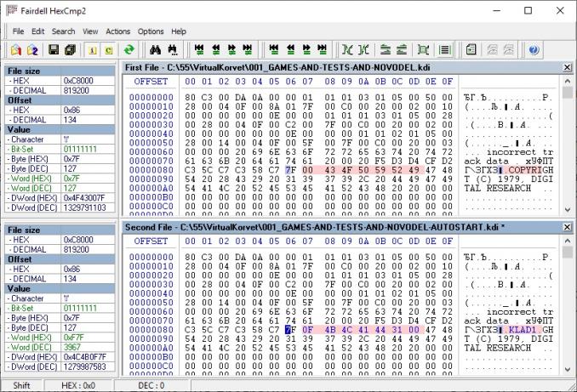
Task: Open the Options menu
Action: 151,31
